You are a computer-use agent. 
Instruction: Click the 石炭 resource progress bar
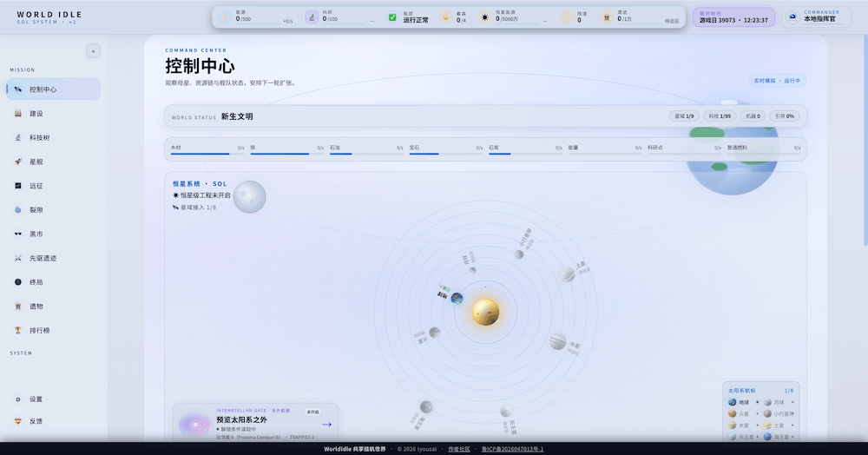click(x=525, y=154)
